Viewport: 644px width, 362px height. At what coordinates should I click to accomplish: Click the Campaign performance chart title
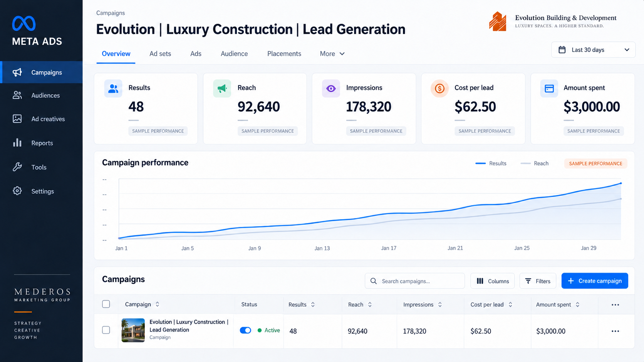point(145,163)
